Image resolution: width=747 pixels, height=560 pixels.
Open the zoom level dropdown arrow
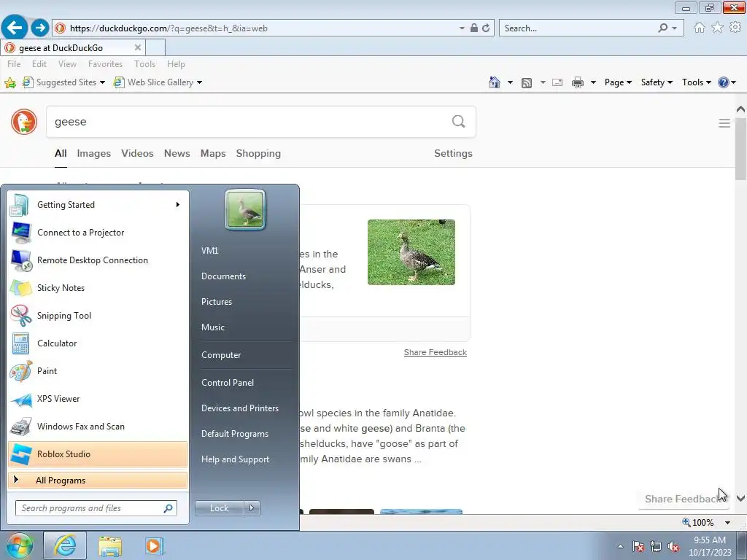[x=727, y=523]
